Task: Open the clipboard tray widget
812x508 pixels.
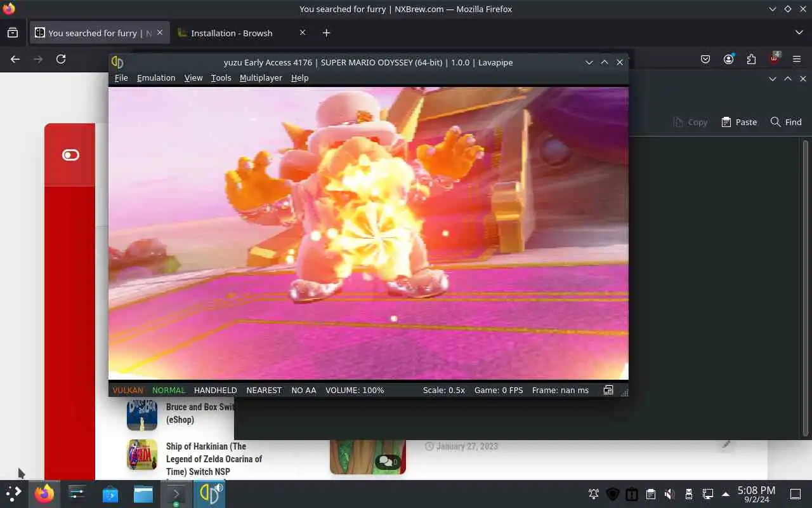Action: [651, 494]
